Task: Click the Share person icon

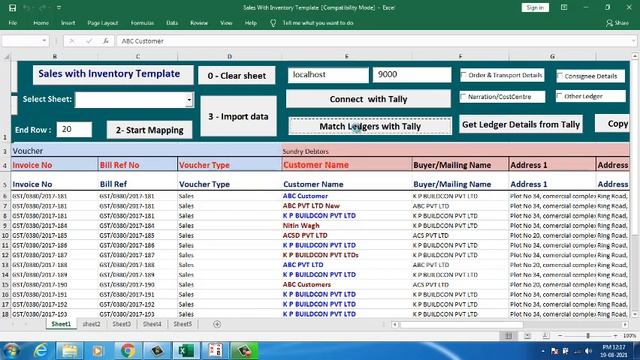Action: click(x=609, y=23)
